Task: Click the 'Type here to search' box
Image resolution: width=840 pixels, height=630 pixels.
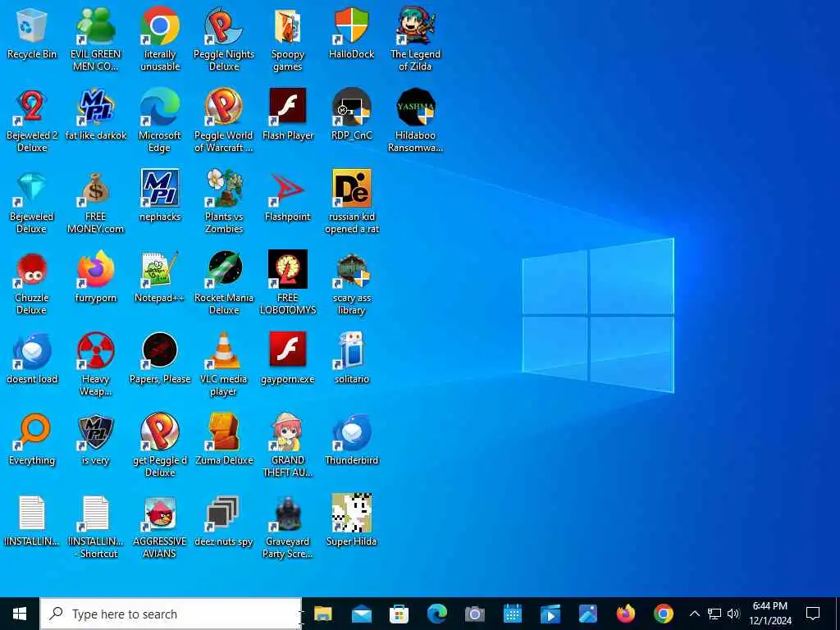Action: coord(171,614)
